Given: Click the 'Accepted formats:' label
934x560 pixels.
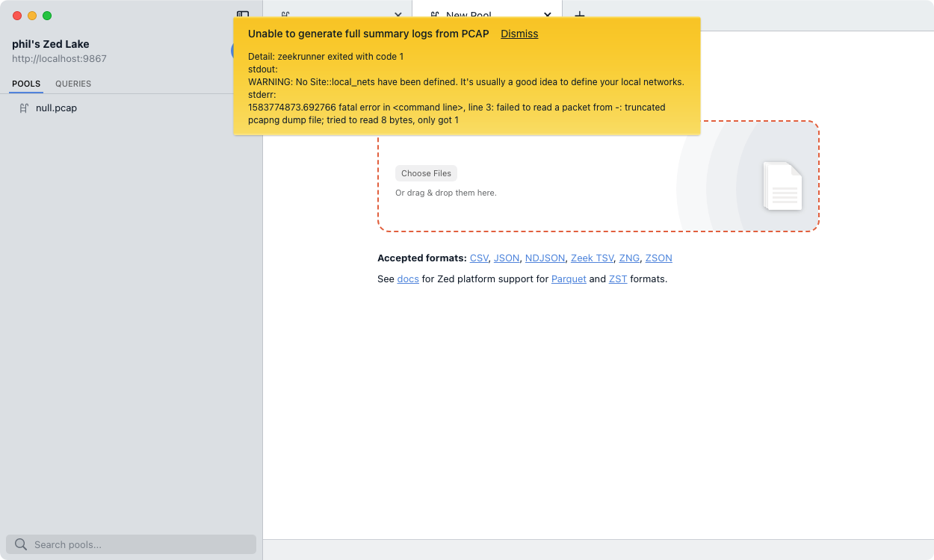Looking at the screenshot, I should 422,258.
